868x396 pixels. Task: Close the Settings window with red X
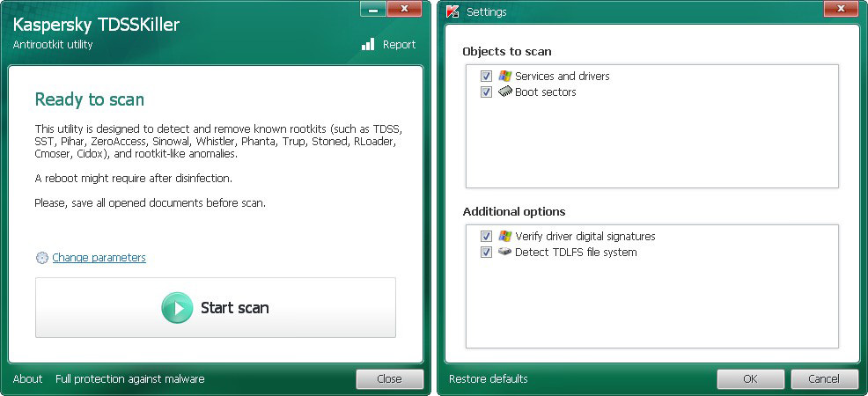coord(842,9)
